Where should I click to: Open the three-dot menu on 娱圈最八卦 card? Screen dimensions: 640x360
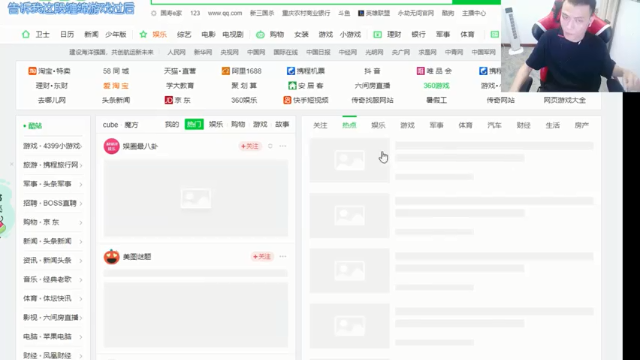click(282, 146)
